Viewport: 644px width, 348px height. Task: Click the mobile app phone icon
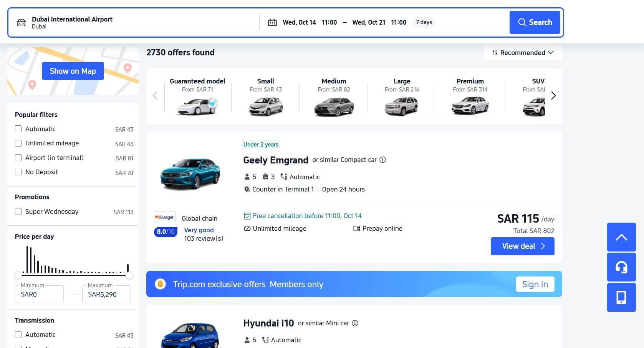tap(621, 297)
